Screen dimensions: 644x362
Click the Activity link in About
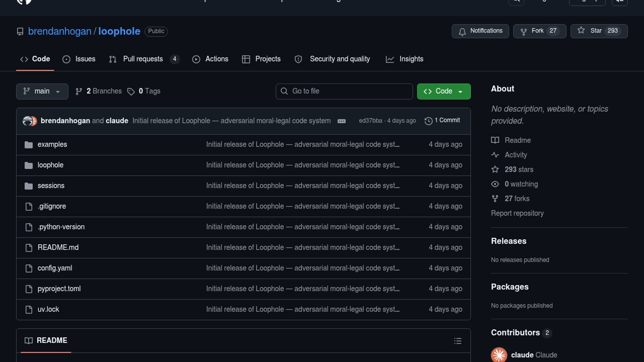pos(516,155)
